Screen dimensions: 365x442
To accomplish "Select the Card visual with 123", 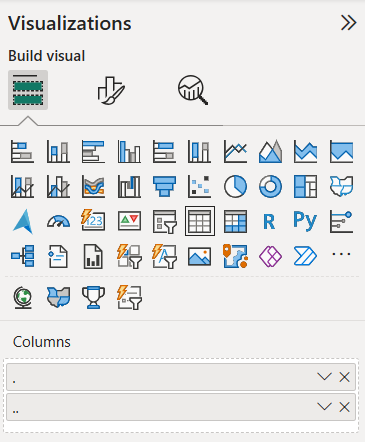I will point(93,221).
